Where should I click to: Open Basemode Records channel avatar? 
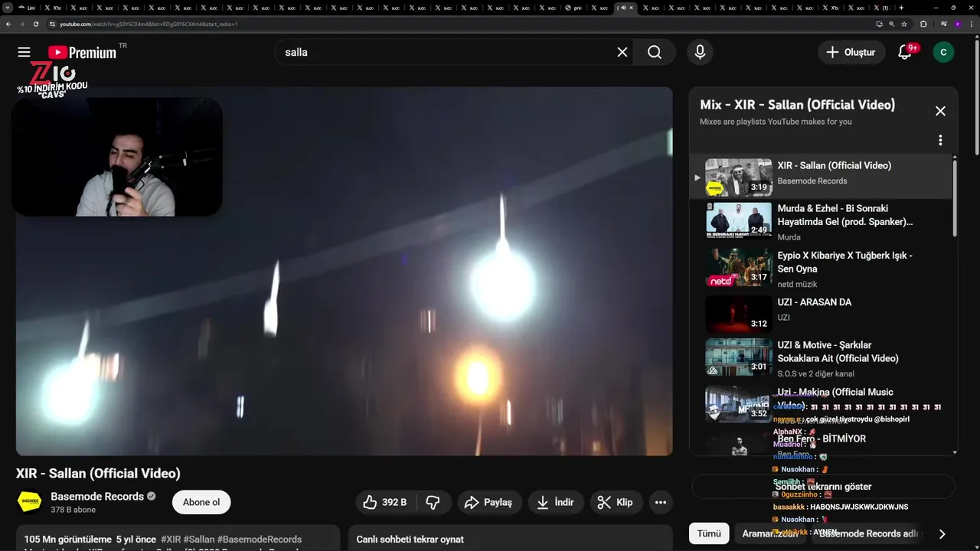coord(30,502)
